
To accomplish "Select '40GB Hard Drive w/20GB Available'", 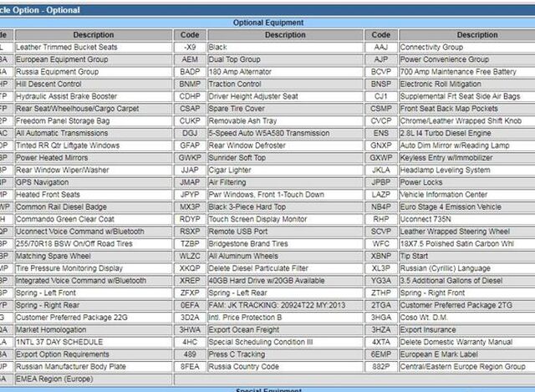I will click(x=285, y=281).
